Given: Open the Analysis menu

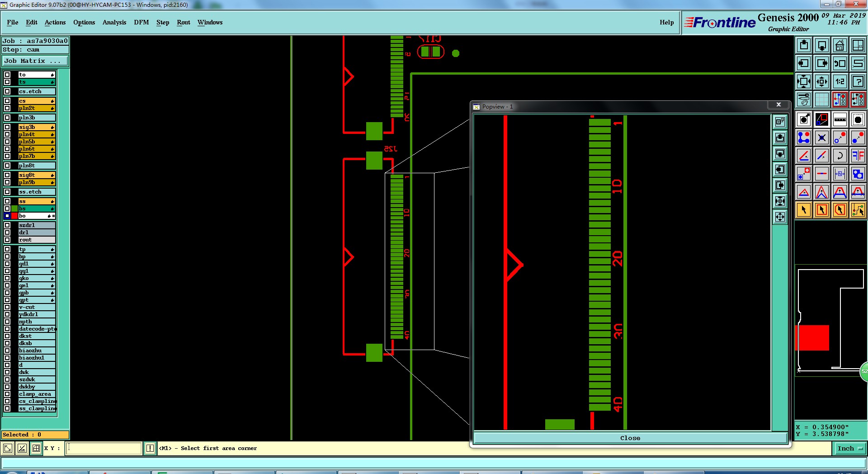Looking at the screenshot, I should coord(114,22).
